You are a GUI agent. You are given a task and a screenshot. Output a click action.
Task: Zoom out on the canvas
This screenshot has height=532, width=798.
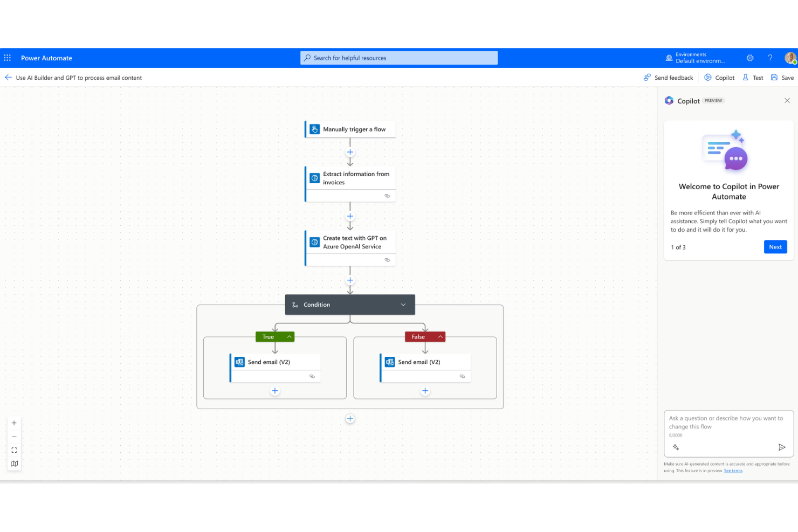click(x=14, y=437)
